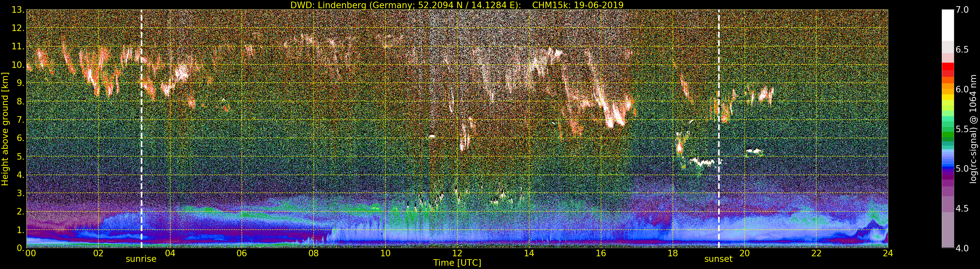
Task: Click the '5.0' colorbar value
Action: tap(962, 168)
